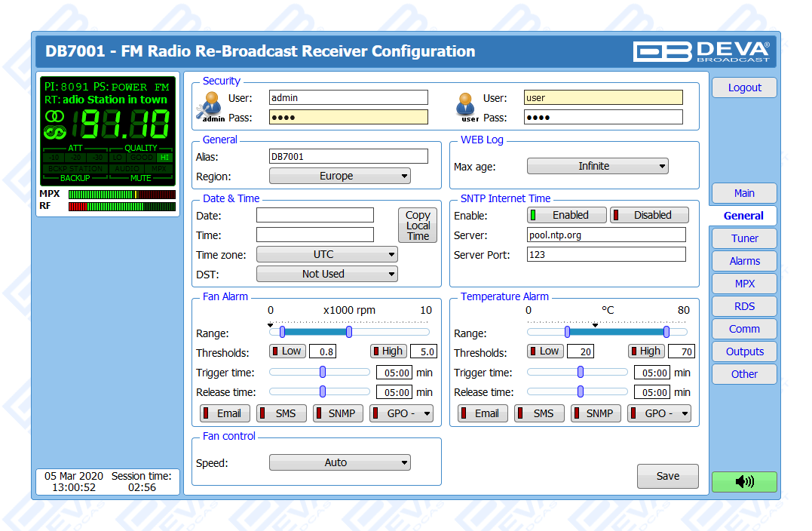812x531 pixels.
Task: Click the Save button
Action: click(x=667, y=476)
